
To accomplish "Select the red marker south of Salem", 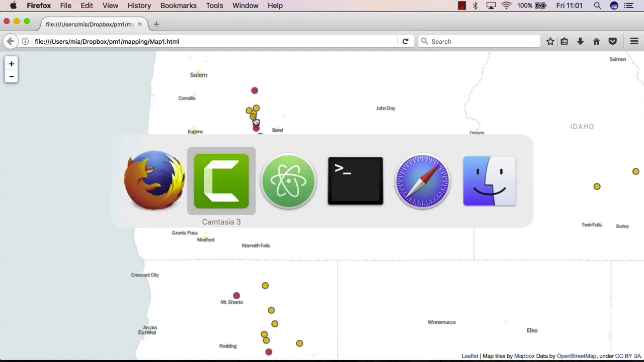I will coord(255,90).
